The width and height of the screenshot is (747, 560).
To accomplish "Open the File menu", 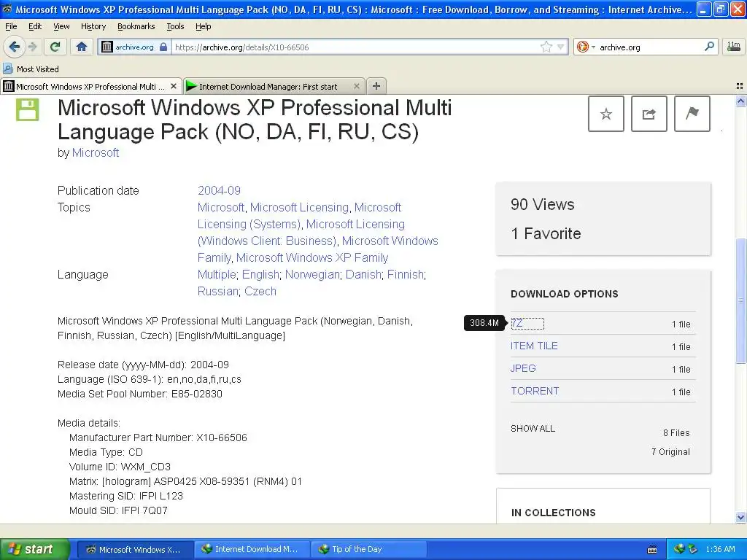I will coord(11,26).
